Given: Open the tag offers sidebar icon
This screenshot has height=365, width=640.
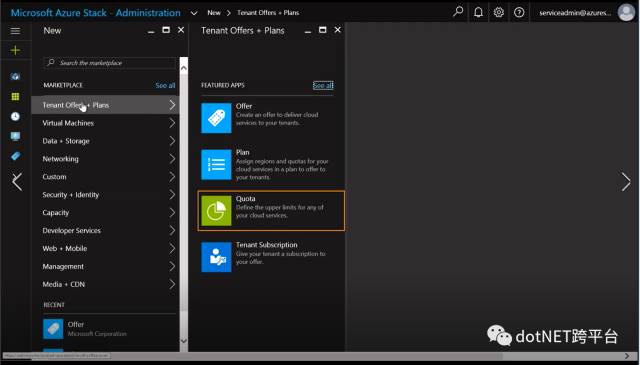Looking at the screenshot, I should (x=15, y=156).
